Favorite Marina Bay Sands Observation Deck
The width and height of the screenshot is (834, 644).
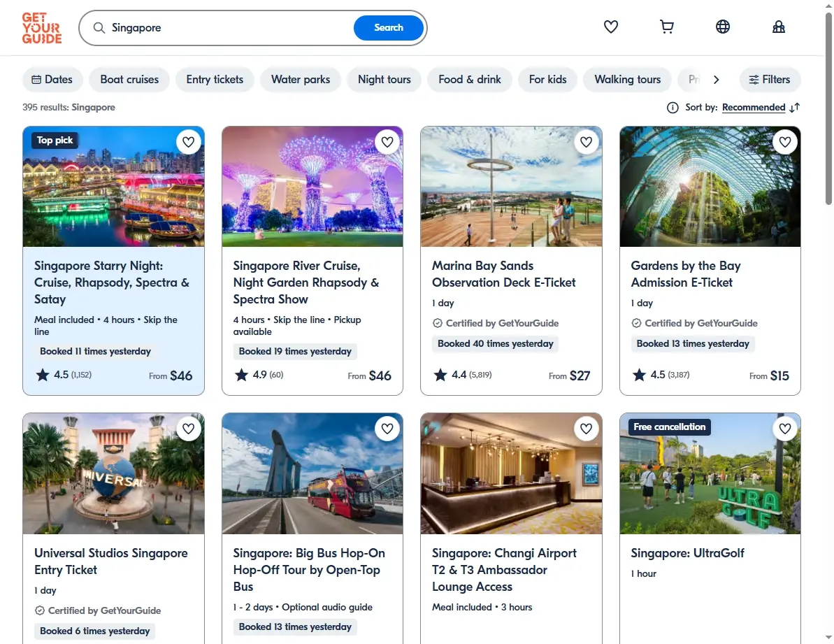click(586, 142)
